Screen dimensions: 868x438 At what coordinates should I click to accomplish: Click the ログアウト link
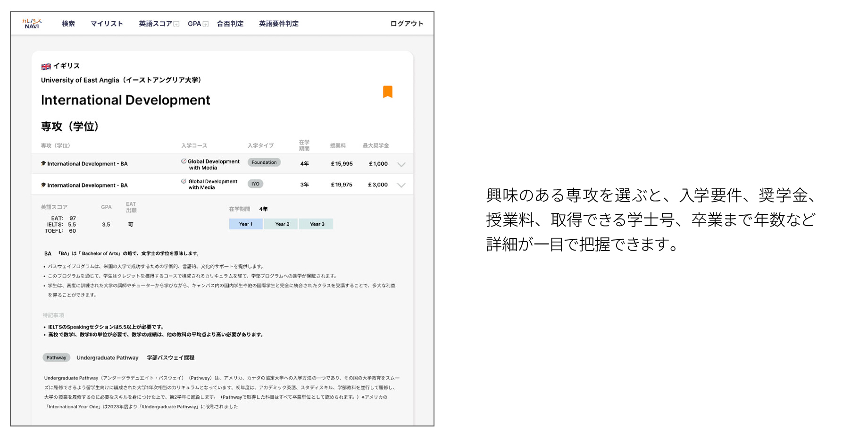[x=407, y=24]
